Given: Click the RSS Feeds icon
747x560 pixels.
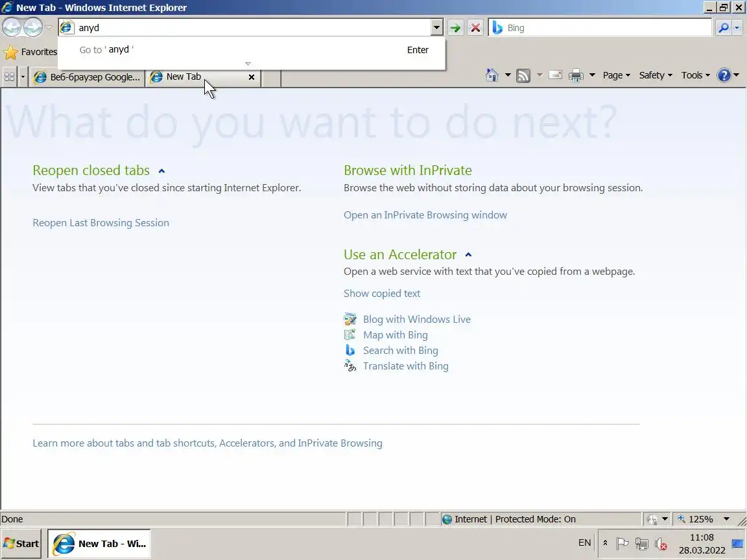Looking at the screenshot, I should [523, 75].
